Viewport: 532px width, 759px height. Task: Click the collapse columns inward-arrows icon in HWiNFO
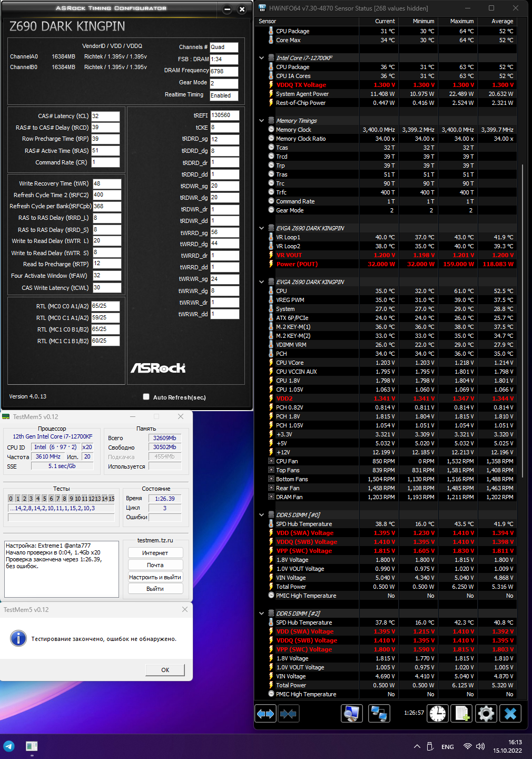(x=288, y=714)
